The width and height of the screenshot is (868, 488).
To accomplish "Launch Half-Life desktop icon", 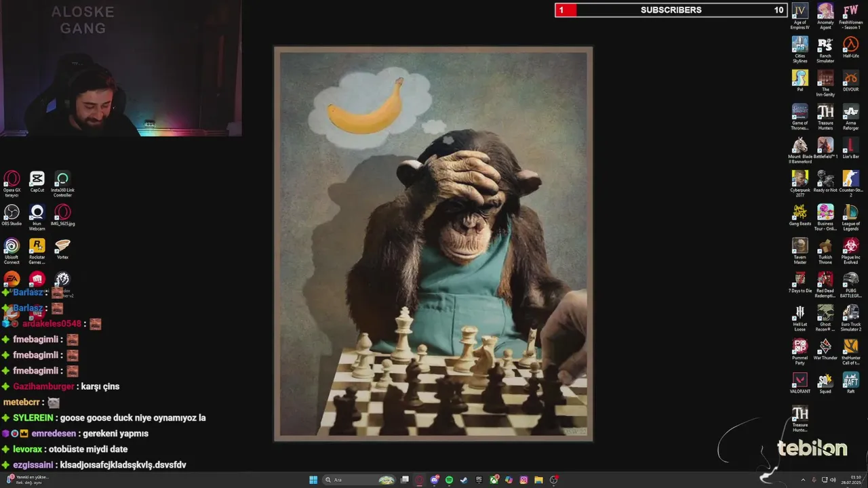I will (x=850, y=47).
